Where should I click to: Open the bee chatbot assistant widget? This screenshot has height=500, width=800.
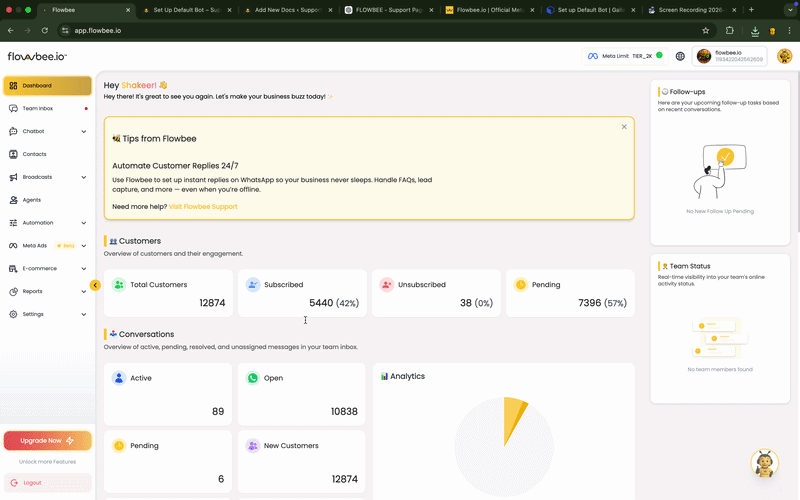(764, 463)
